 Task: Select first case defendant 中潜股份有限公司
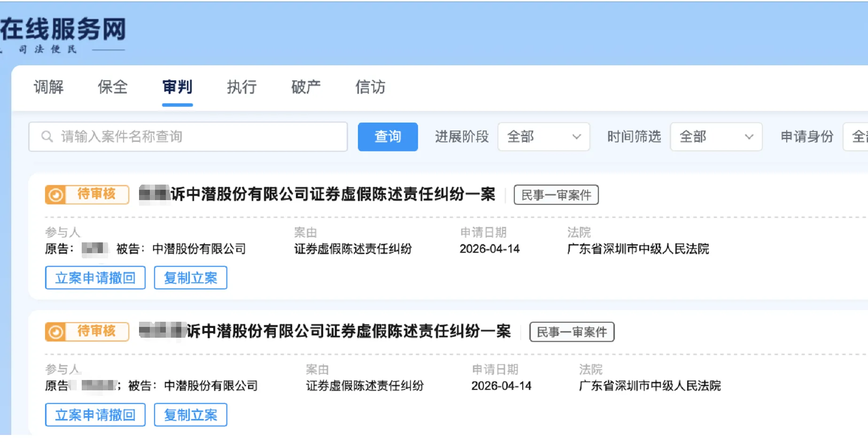[x=199, y=249]
